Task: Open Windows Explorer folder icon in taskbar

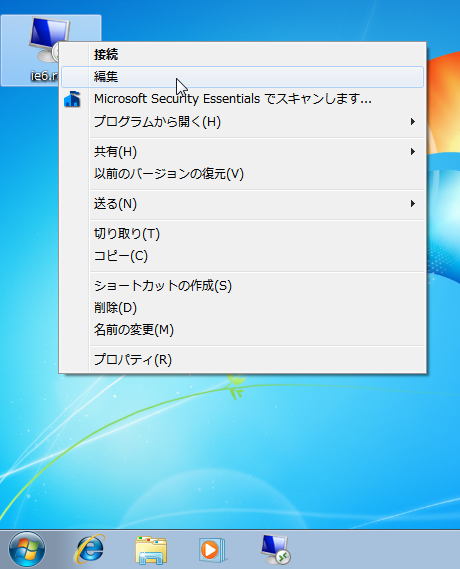Action: click(151, 550)
